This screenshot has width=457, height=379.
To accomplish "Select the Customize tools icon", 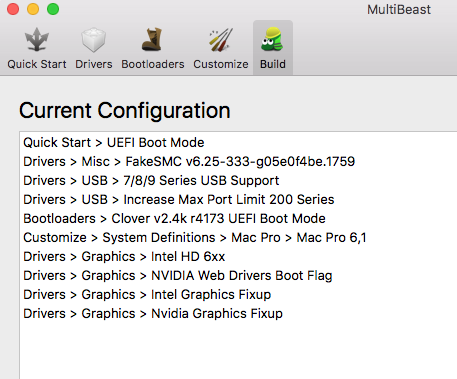I will 221,40.
